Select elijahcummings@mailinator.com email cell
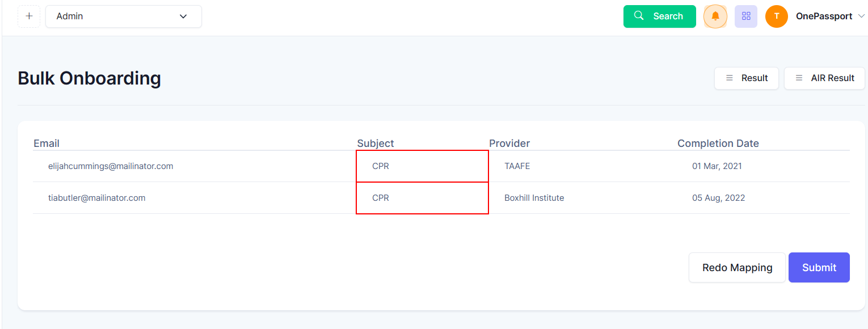Screen dimensions: 868x329 tap(111, 166)
